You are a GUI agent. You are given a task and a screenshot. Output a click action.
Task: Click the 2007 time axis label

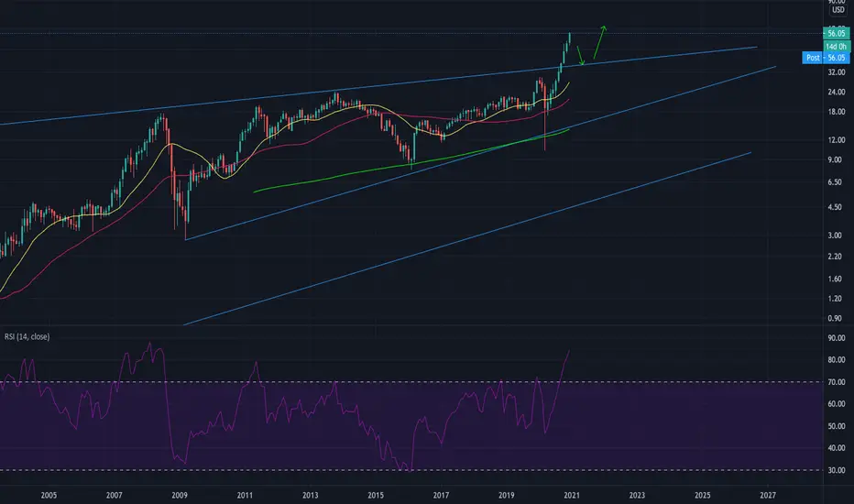114,495
